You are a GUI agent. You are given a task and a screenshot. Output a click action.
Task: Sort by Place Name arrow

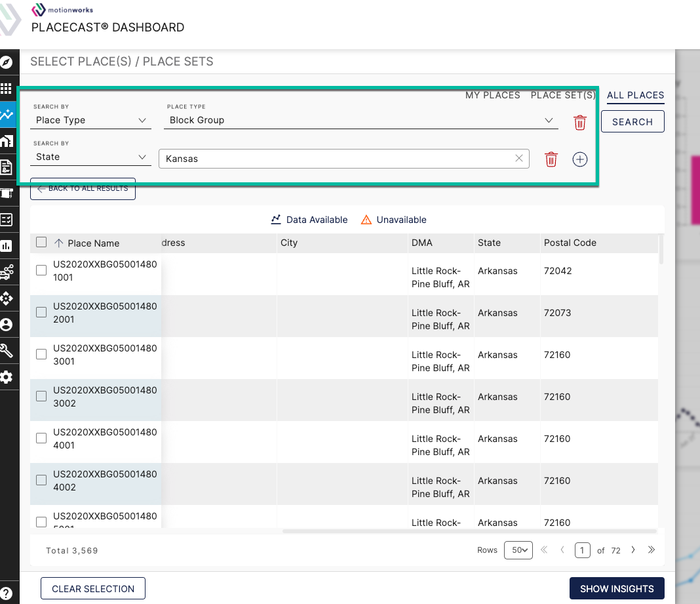pyautogui.click(x=58, y=243)
